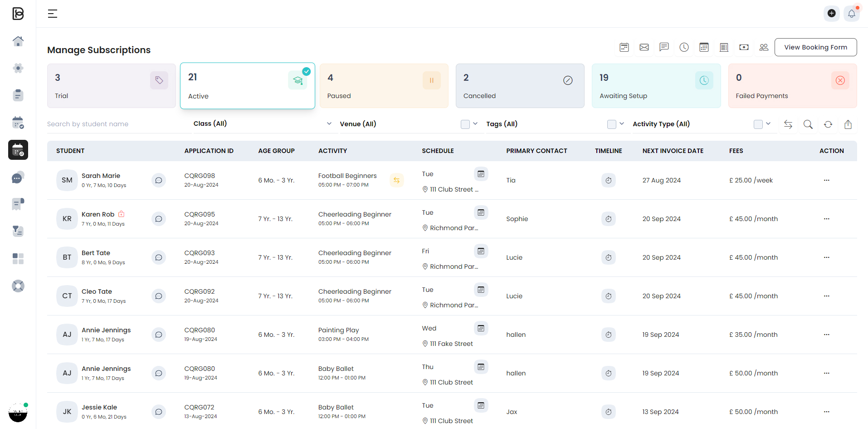
Task: Click the View Booking Form button
Action: tap(815, 47)
